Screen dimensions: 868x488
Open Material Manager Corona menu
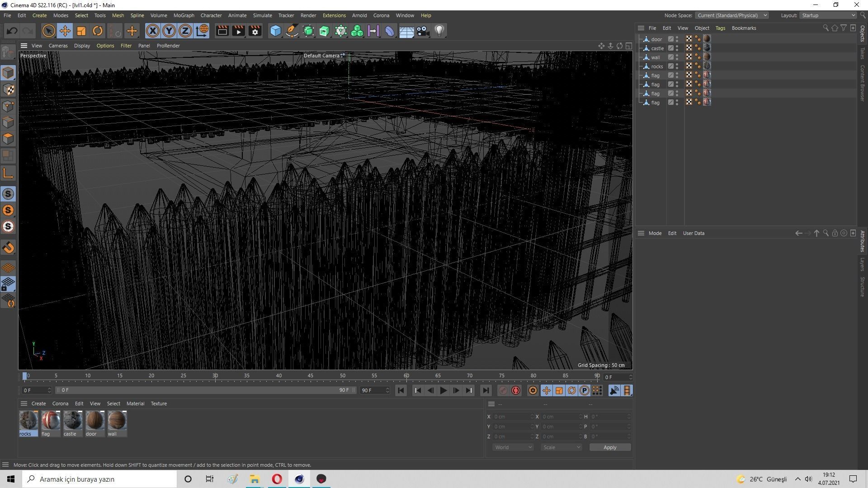60,404
